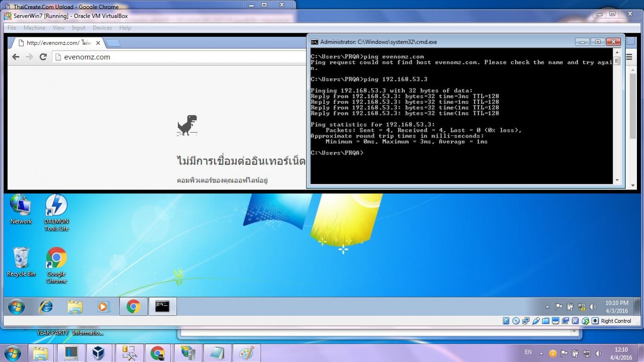Image resolution: width=644 pixels, height=362 pixels.
Task: Open the Chrome hamburger menu in the VM
Action: pos(629,57)
